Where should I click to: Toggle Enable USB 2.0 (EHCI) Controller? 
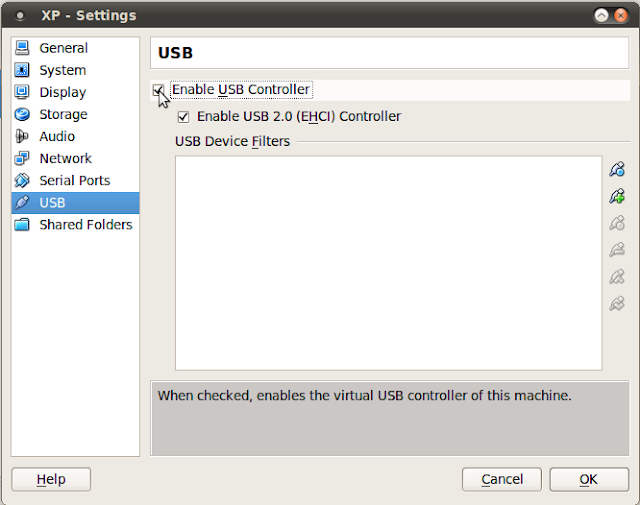click(183, 117)
